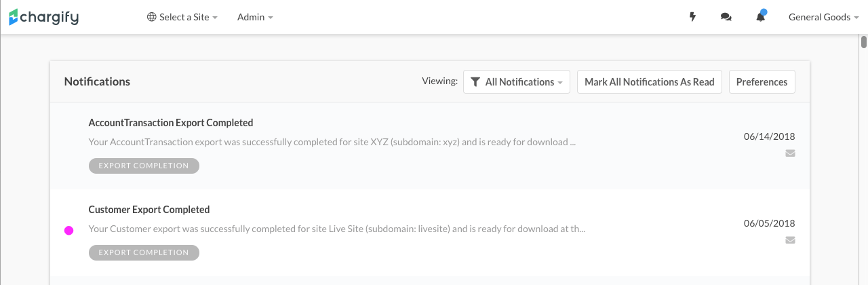Expand the Select a Site dropdown

pyautogui.click(x=183, y=17)
